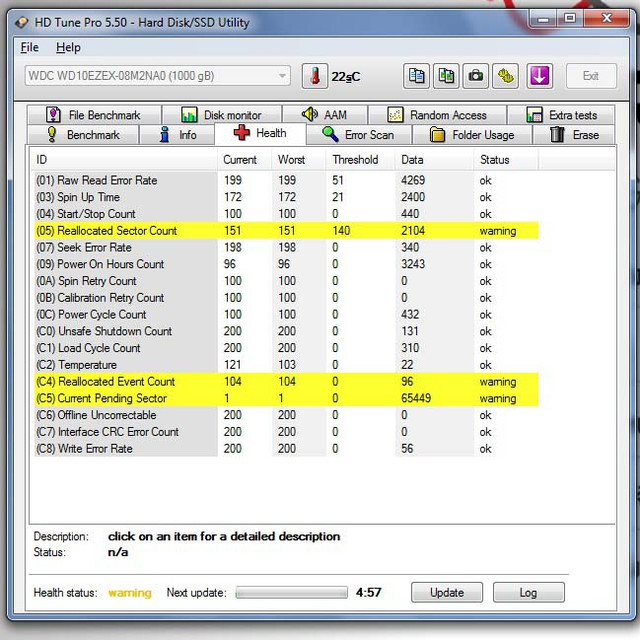The height and width of the screenshot is (640, 640).
Task: Open the File menu
Action: [x=29, y=47]
